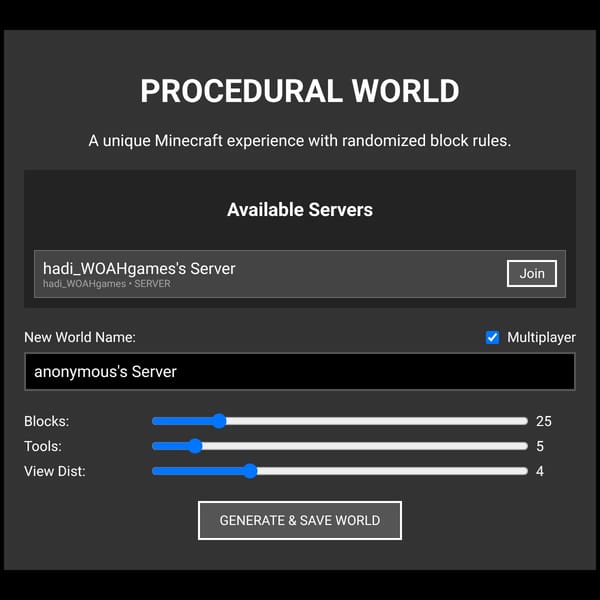Click the Tools value 5
This screenshot has width=600, height=600.
(x=540, y=446)
